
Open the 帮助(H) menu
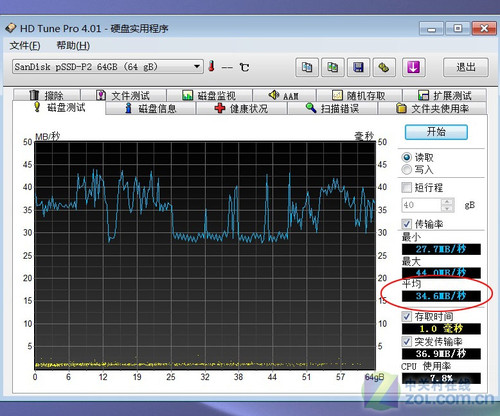click(x=73, y=45)
